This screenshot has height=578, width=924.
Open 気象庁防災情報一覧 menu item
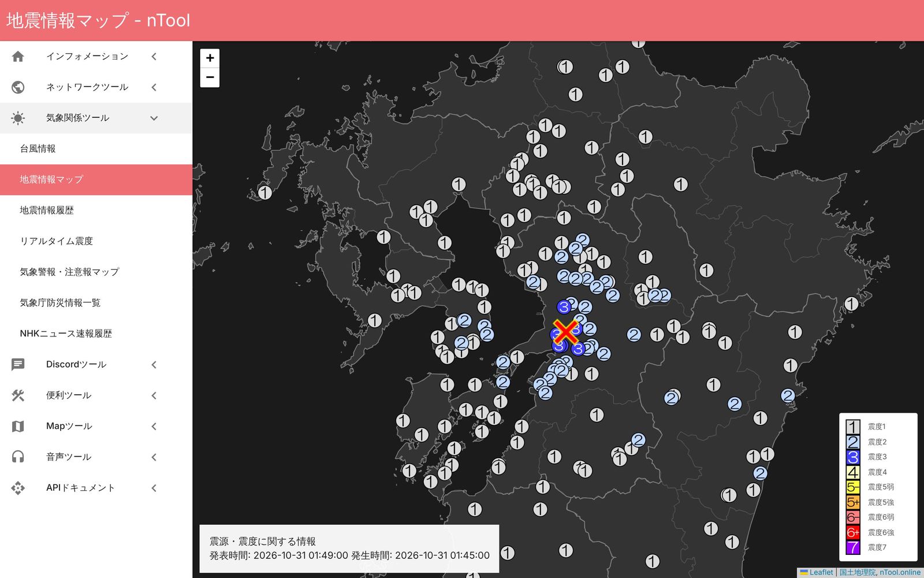96,303
